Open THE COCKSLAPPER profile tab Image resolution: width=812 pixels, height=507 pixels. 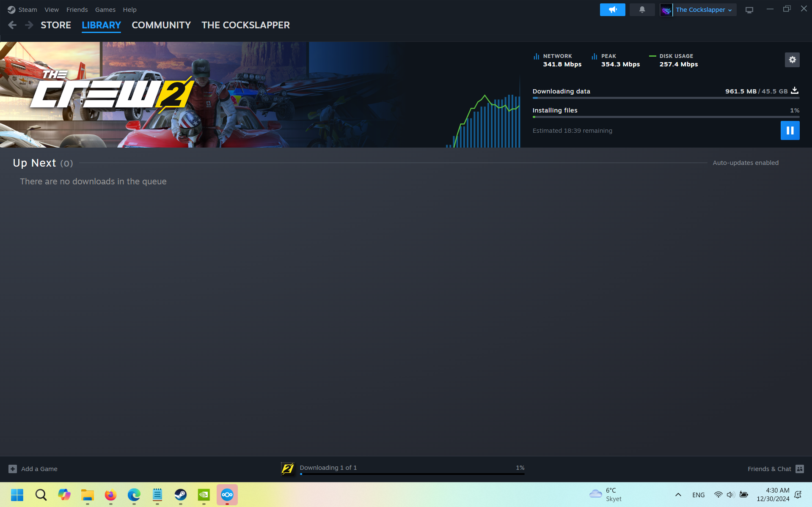245,25
